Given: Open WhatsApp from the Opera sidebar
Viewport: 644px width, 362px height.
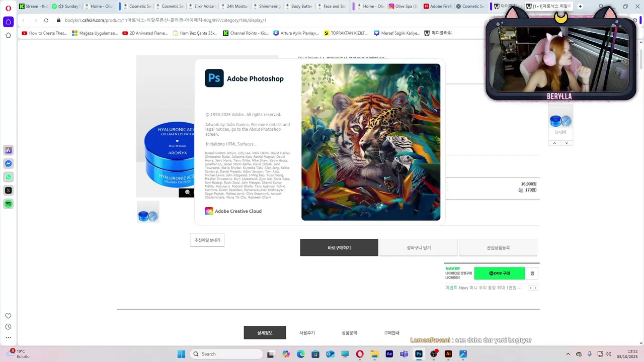Looking at the screenshot, I should 8,177.
